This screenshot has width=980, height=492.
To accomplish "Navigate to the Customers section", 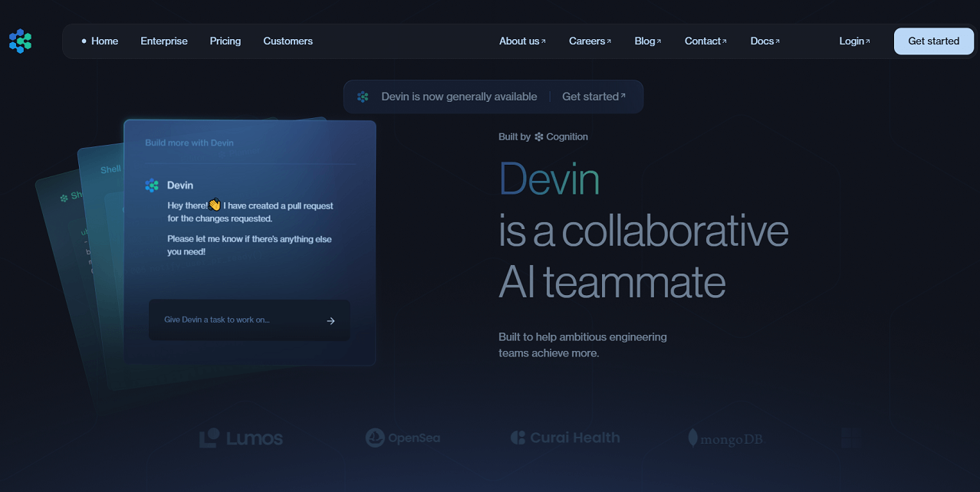I will point(288,41).
